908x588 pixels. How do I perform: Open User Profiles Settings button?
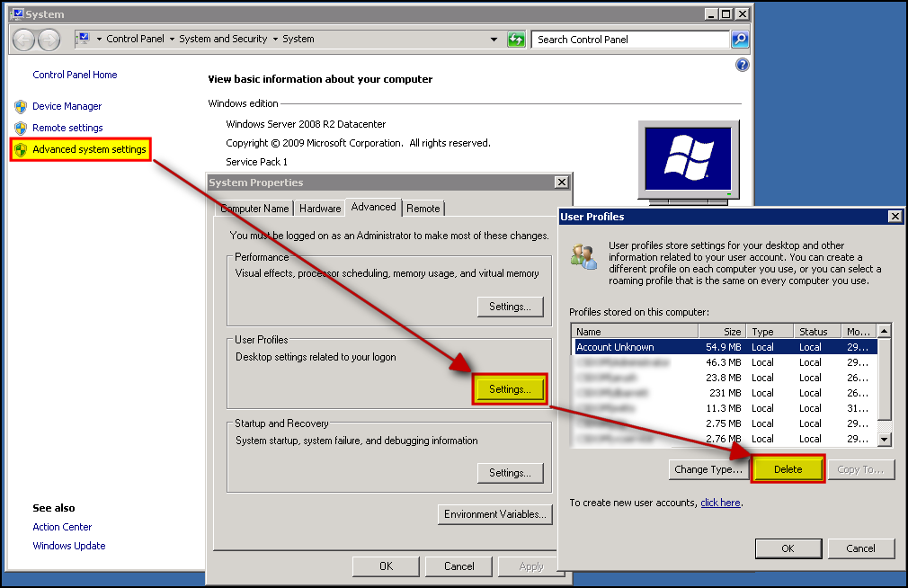tap(510, 389)
